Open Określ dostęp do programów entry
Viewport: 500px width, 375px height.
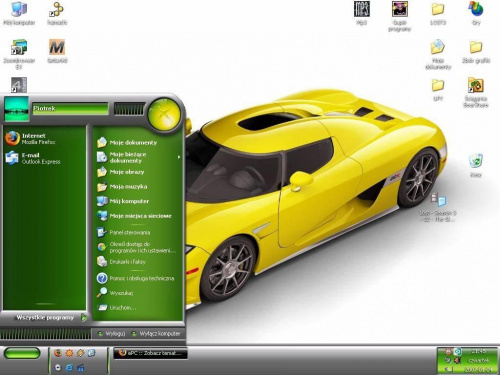click(138, 247)
